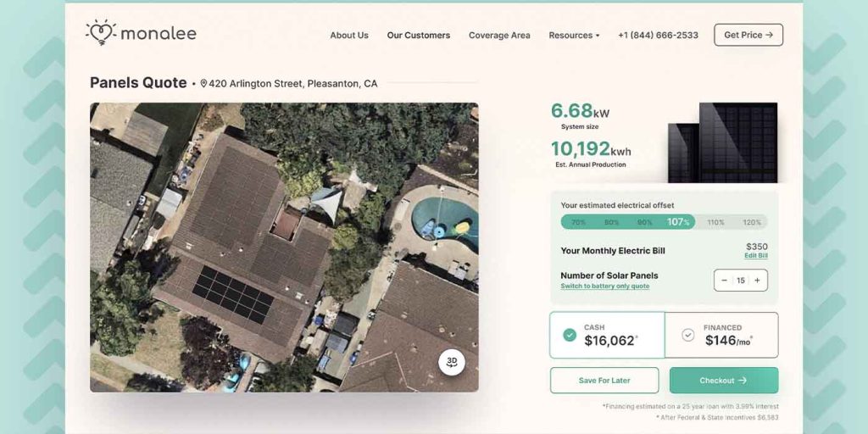Select the Financed payment option

(721, 335)
